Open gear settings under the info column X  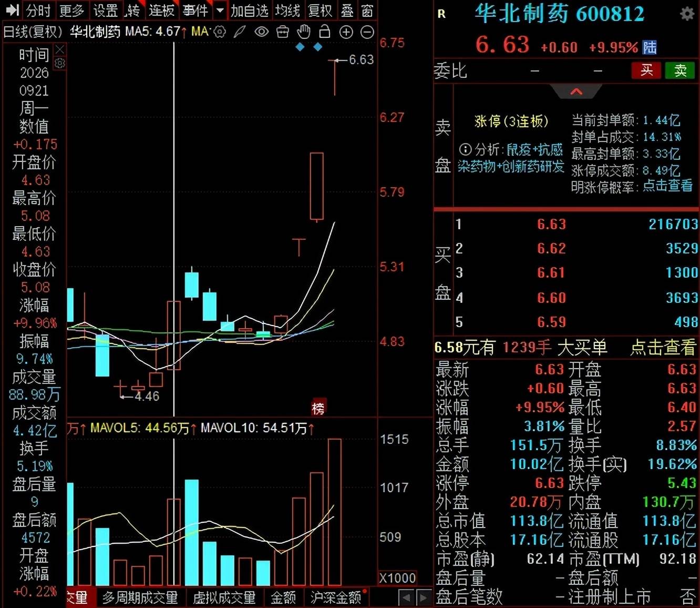[60, 63]
